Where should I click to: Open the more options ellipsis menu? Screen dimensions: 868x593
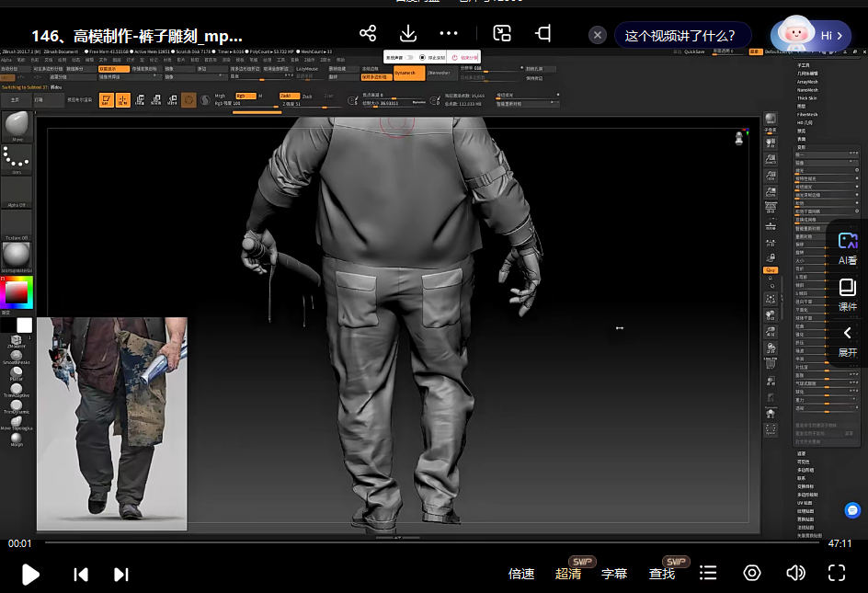[x=449, y=34]
